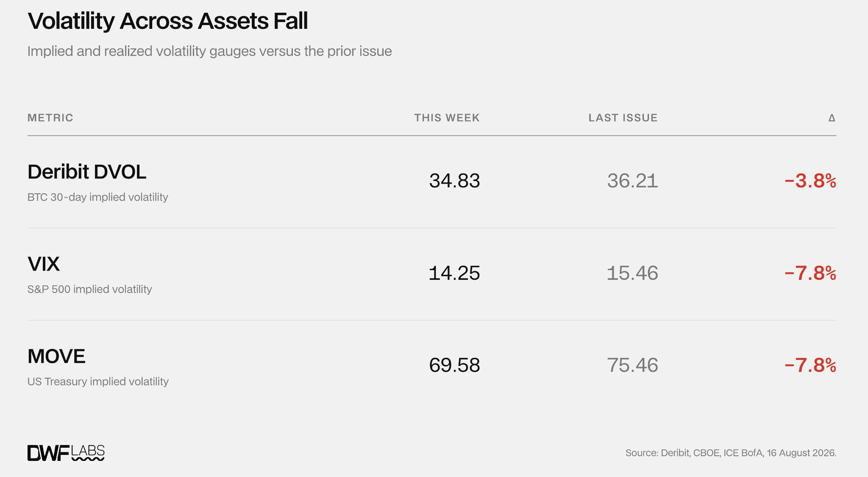Image resolution: width=868 pixels, height=477 pixels.
Task: Select MOVE this week value 69.58
Action: [x=454, y=365]
